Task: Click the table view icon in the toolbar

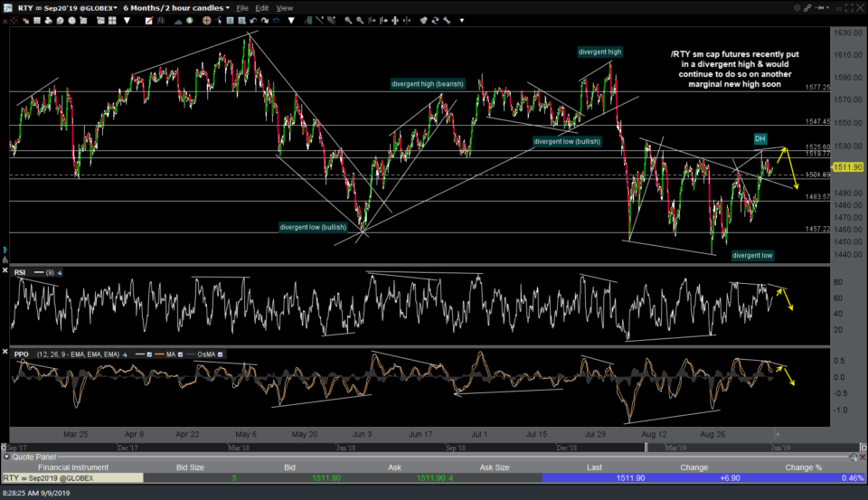Action: (37, 21)
